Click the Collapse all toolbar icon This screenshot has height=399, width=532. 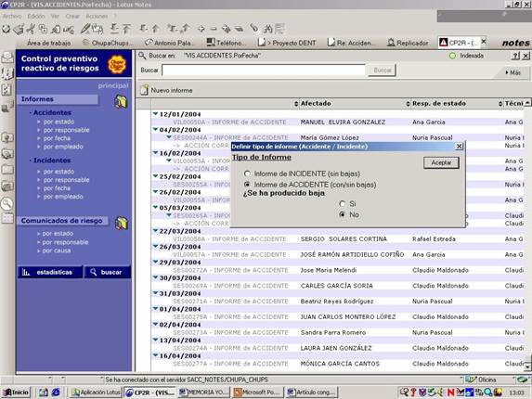[x=239, y=29]
